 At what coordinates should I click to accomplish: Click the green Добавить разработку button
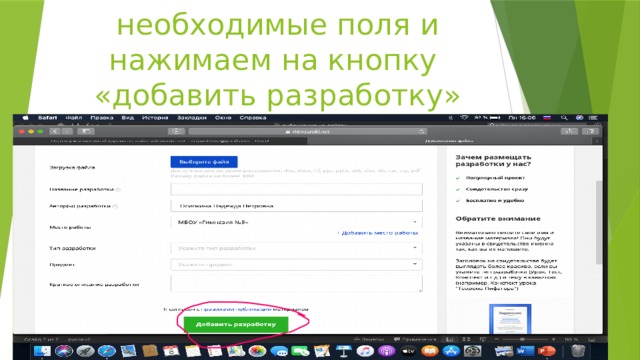[236, 324]
